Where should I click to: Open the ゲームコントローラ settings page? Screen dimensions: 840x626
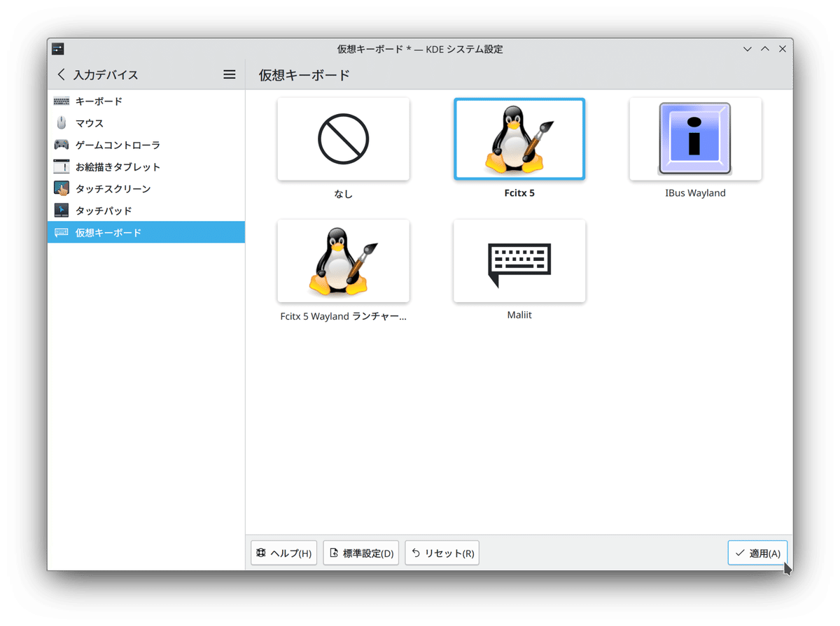click(x=146, y=145)
